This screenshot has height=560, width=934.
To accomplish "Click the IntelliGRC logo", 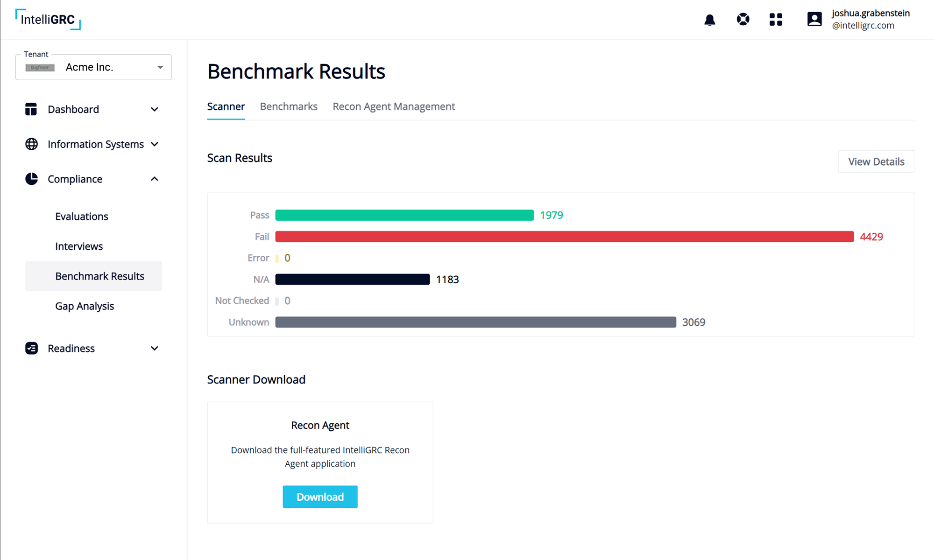I will 47,19.
